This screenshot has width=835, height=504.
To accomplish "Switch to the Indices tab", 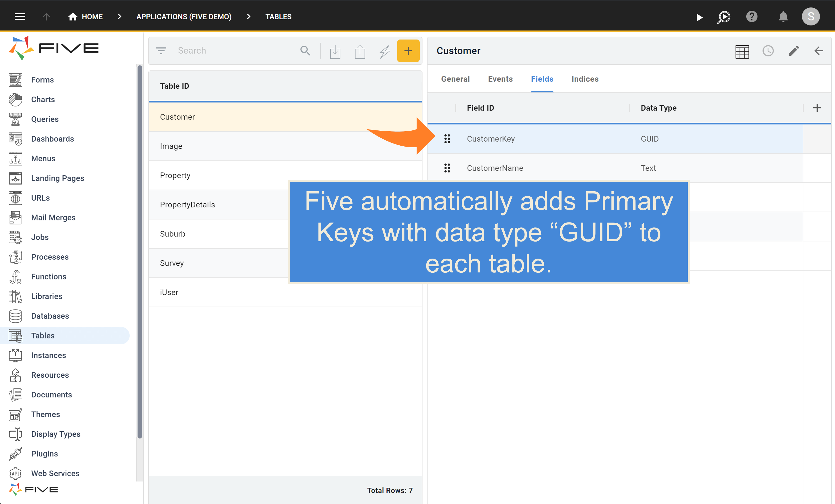I will (585, 79).
